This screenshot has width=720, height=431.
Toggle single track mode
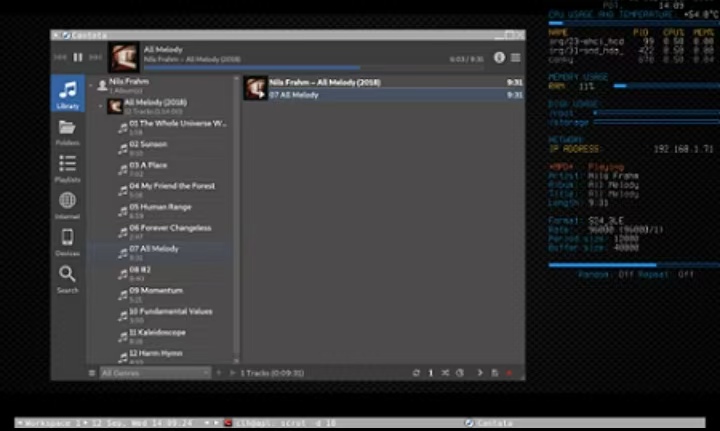(x=431, y=373)
